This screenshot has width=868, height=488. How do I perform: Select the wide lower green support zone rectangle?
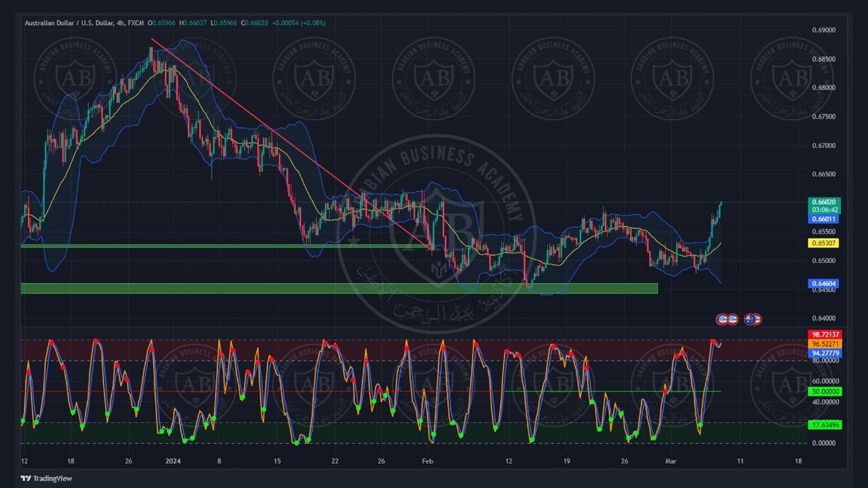[339, 288]
